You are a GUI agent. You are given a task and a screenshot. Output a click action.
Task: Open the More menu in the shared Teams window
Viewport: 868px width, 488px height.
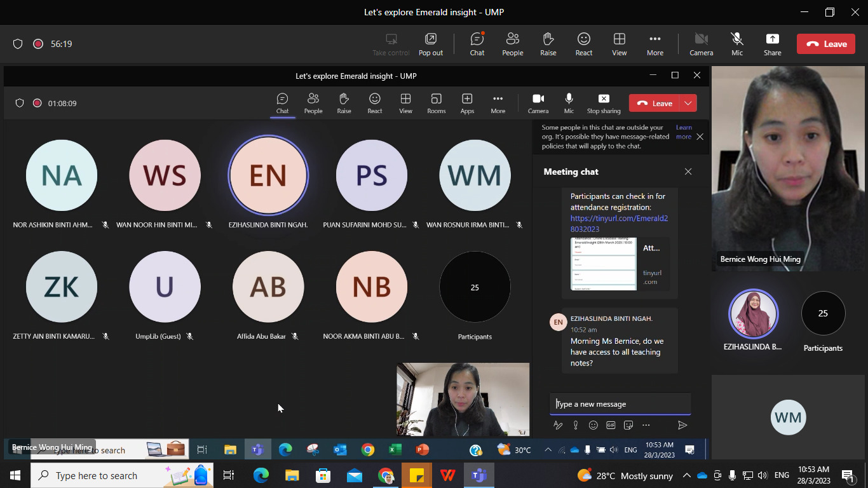[x=498, y=103]
